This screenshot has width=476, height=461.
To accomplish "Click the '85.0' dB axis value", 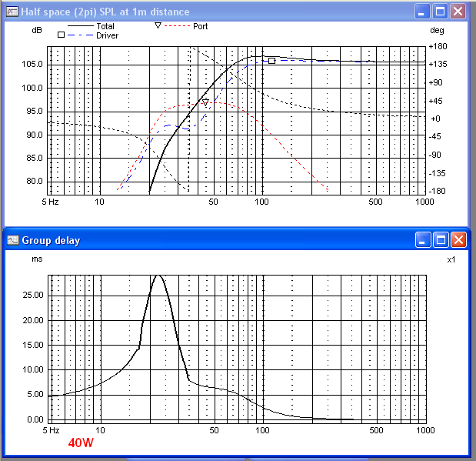I will tap(35, 158).
